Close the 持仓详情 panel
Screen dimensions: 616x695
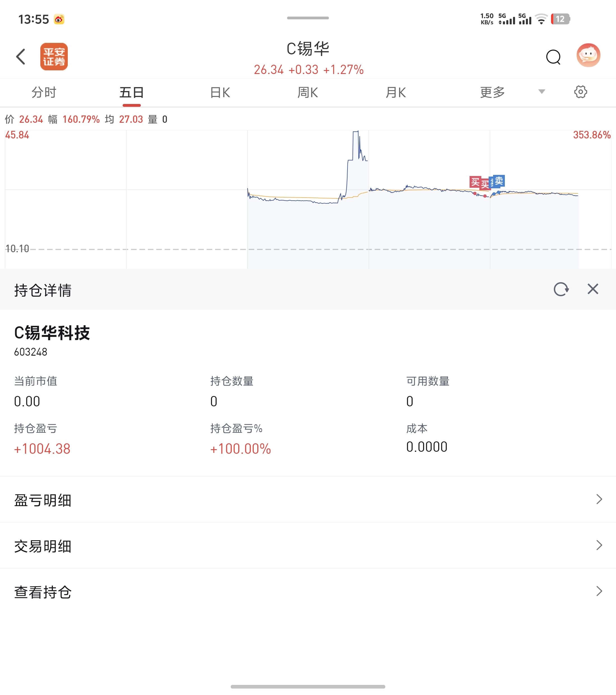(593, 289)
